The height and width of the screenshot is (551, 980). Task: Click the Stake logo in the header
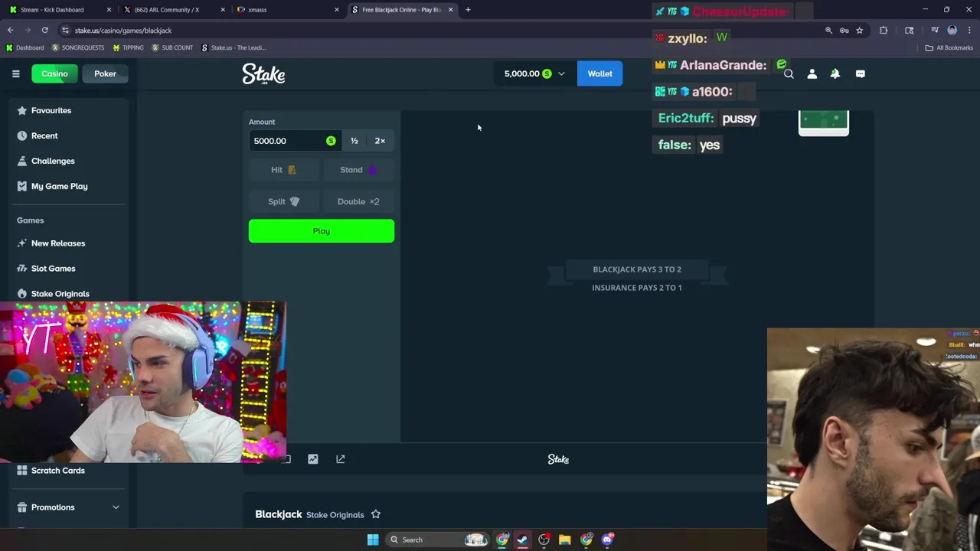point(263,73)
